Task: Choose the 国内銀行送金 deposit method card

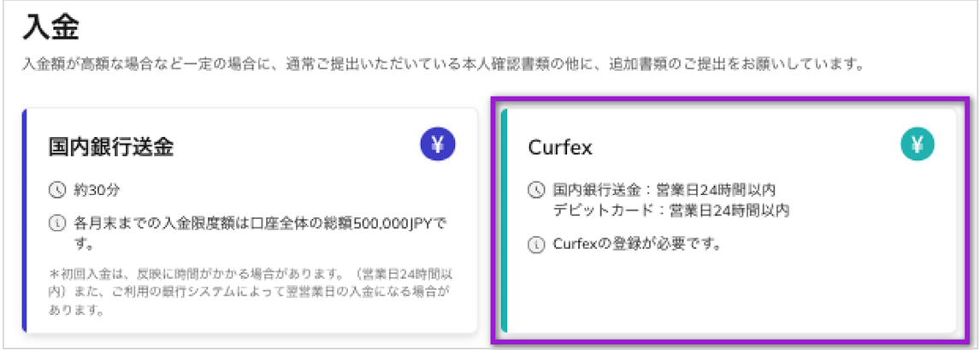Action: [250, 220]
